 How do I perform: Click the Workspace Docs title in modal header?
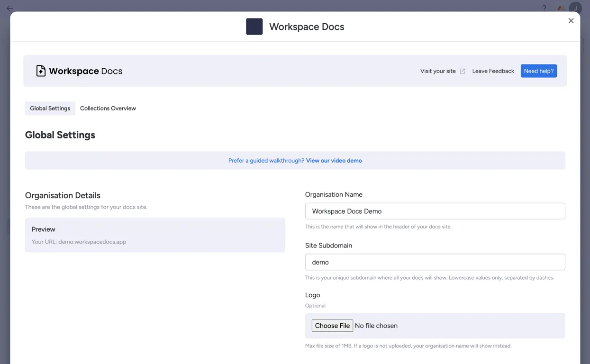coord(307,27)
